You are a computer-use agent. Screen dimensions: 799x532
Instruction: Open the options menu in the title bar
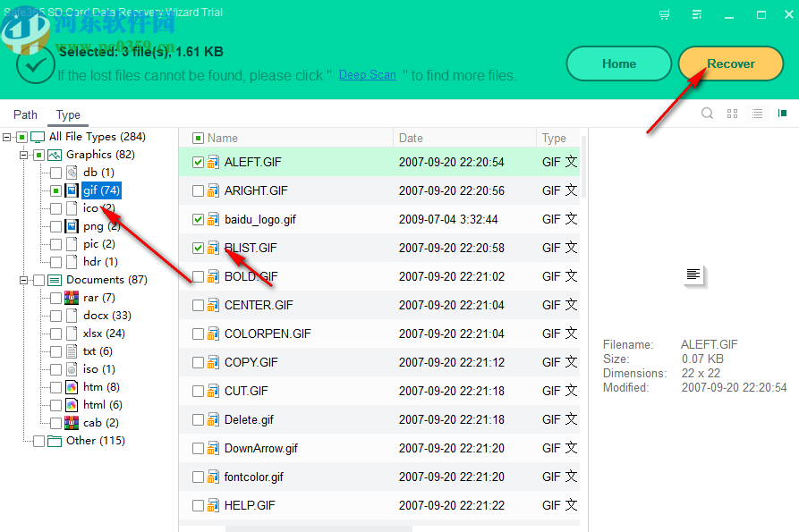click(697, 14)
